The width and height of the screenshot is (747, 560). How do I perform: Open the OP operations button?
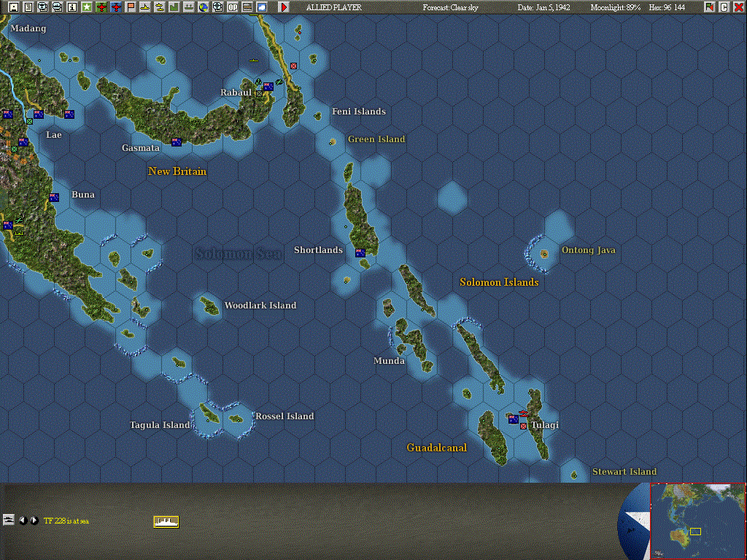coord(233,7)
